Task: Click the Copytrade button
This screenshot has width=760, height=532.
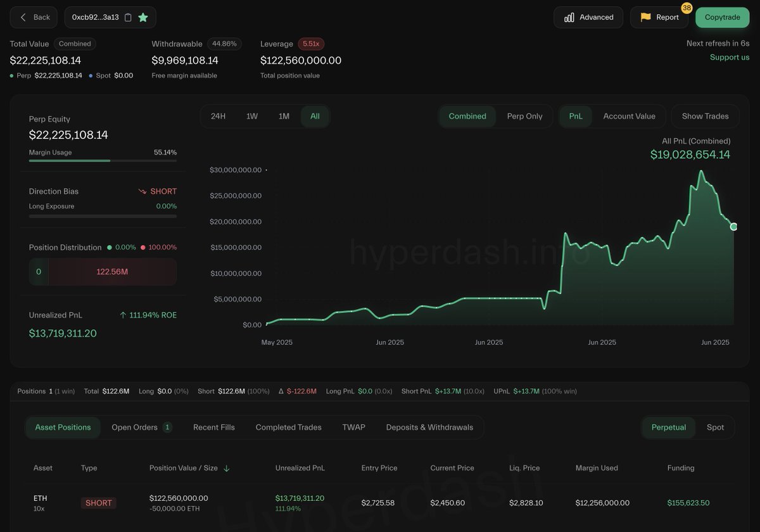Action: [722, 17]
